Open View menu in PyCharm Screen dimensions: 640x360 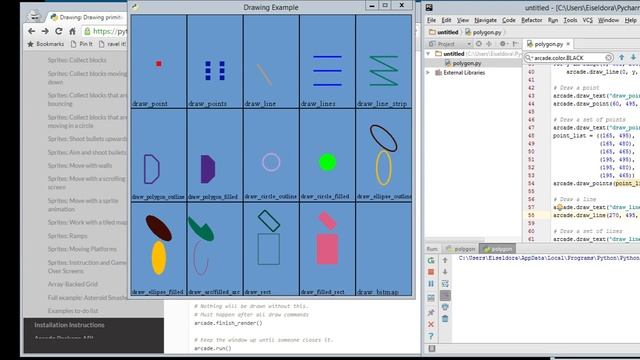[462, 20]
